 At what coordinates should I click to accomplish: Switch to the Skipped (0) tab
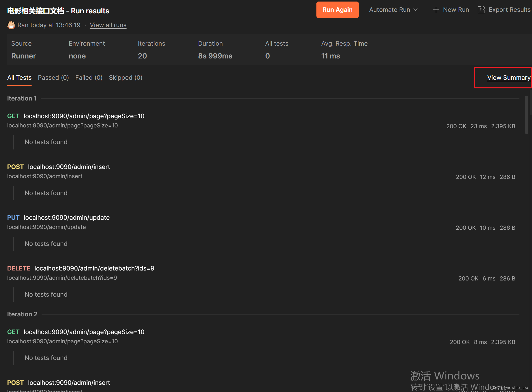(x=125, y=78)
